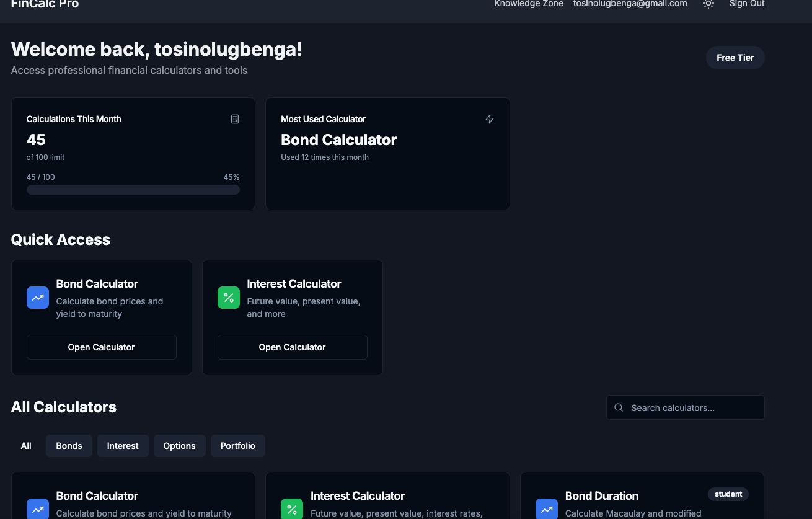
Task: Select the Portfolio filter tab
Action: (238, 446)
